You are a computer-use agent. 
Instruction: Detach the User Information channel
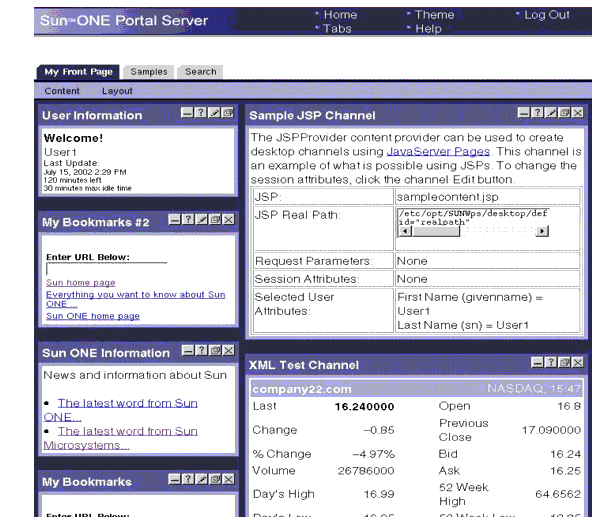tap(228, 113)
